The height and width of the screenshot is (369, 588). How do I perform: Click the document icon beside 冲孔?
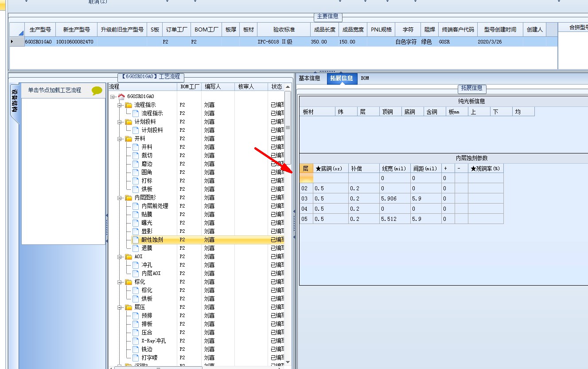point(136,265)
